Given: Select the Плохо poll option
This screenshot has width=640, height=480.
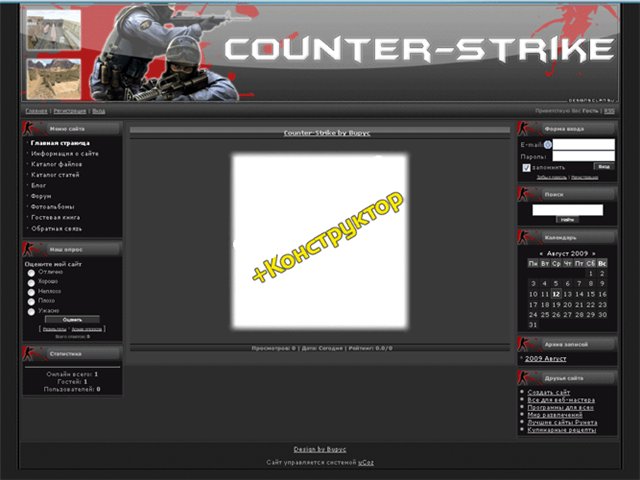Looking at the screenshot, I should click(31, 302).
